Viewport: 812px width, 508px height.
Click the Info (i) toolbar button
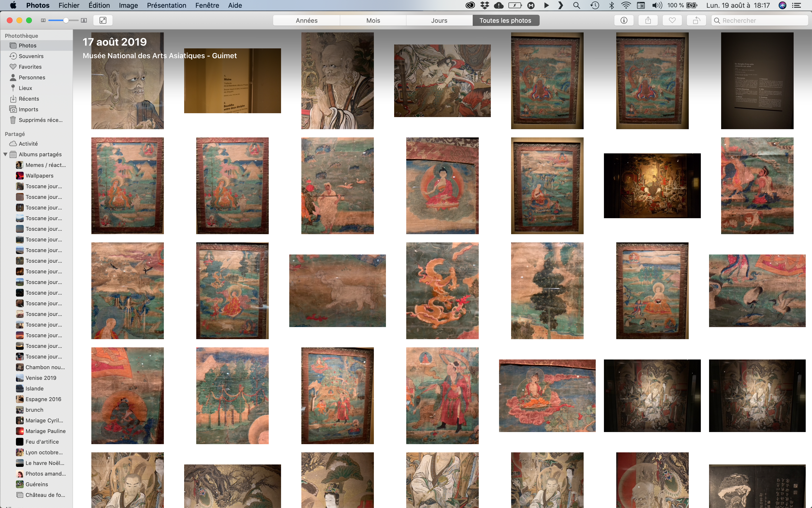pyautogui.click(x=624, y=21)
